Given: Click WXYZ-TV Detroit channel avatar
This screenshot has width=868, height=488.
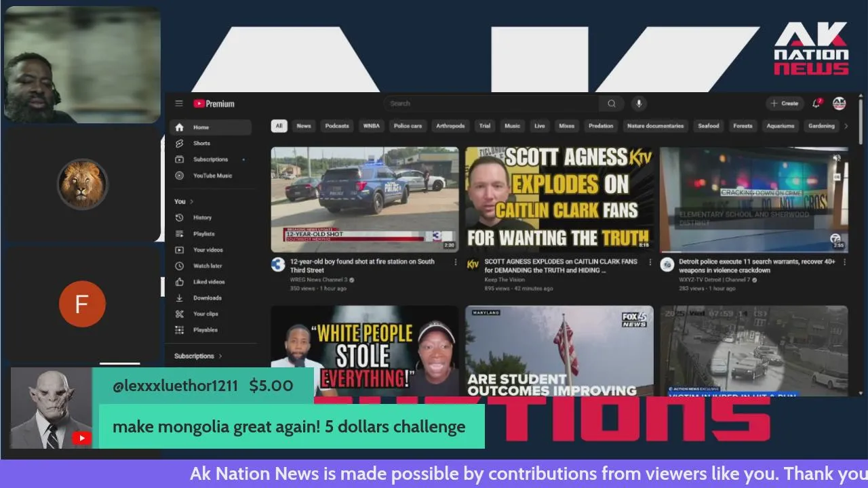Looking at the screenshot, I should (x=667, y=264).
